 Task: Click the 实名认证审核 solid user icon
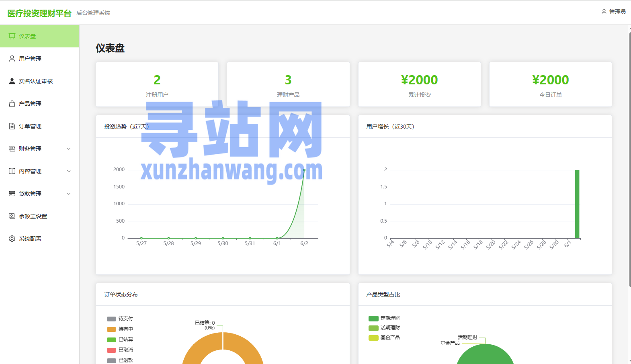12,81
